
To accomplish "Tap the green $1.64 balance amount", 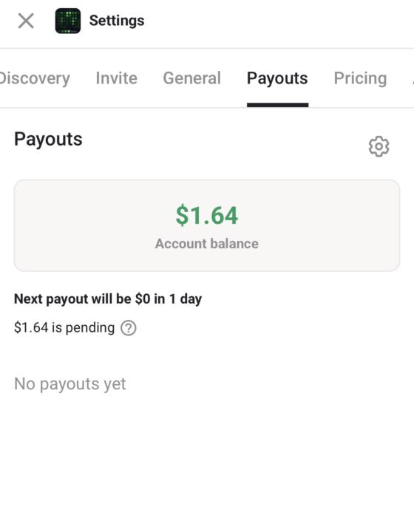I will pyautogui.click(x=207, y=215).
